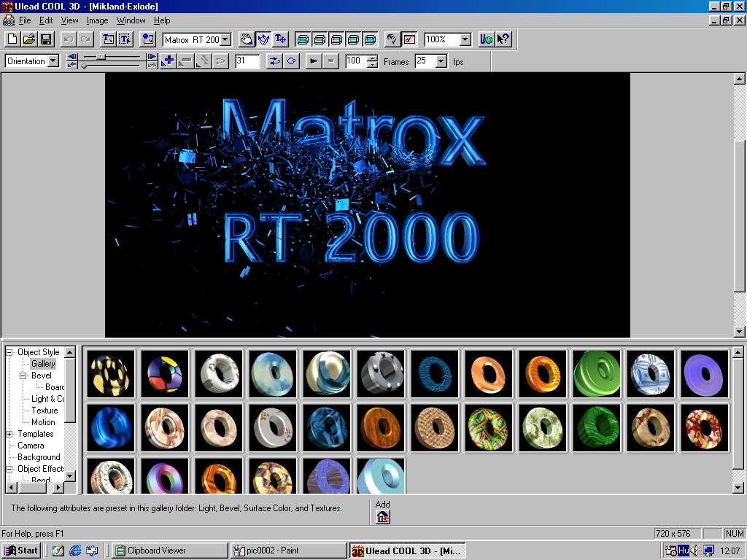Viewport: 747px width, 560px height.
Task: Toggle ping-pong mode button
Action: click(x=274, y=61)
